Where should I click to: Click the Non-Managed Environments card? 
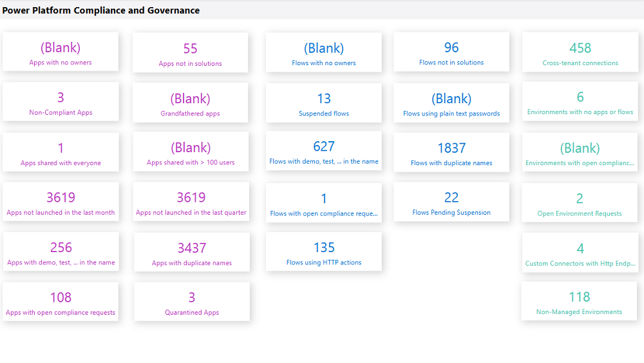coord(579,301)
